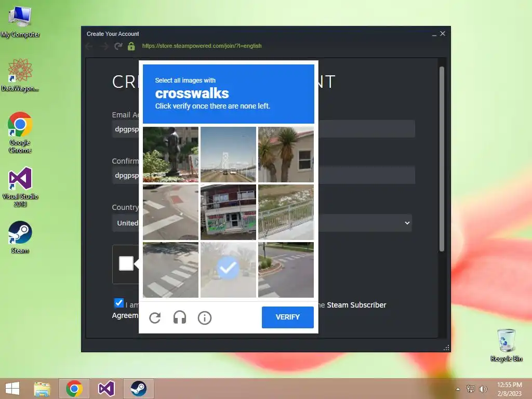Tick the reCAPTCHA I'm not a robot checkbox

click(x=126, y=263)
